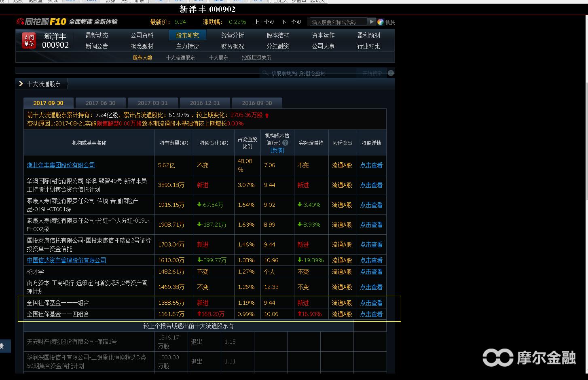Click the 该股票最热门的概念题材 search box

[308, 73]
